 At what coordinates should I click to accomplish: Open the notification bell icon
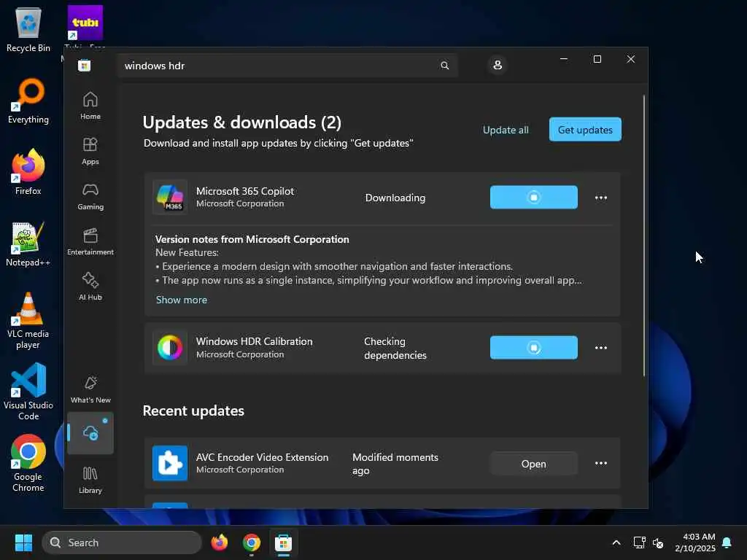727,542
